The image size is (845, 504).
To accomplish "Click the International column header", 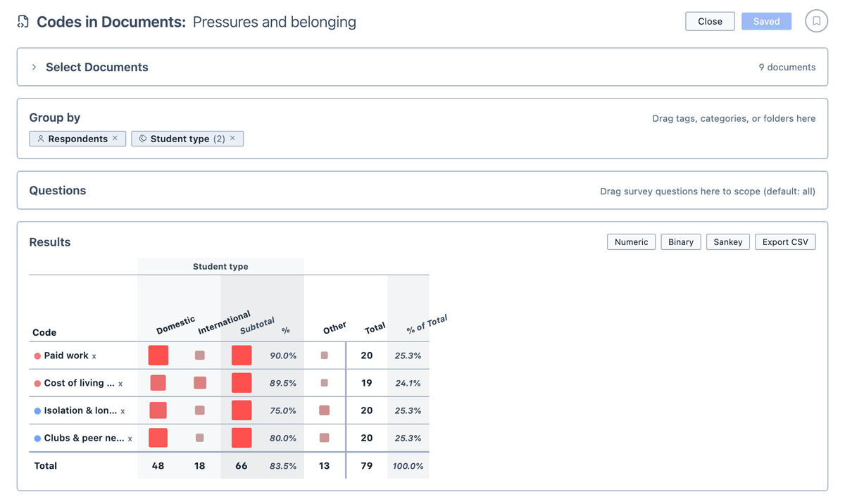I will click(x=224, y=322).
